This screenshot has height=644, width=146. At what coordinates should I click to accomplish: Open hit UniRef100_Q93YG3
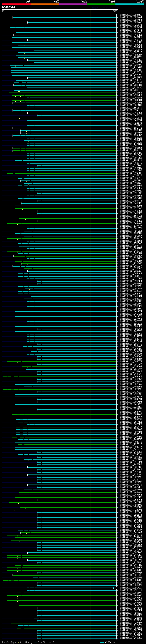click(131, 347)
